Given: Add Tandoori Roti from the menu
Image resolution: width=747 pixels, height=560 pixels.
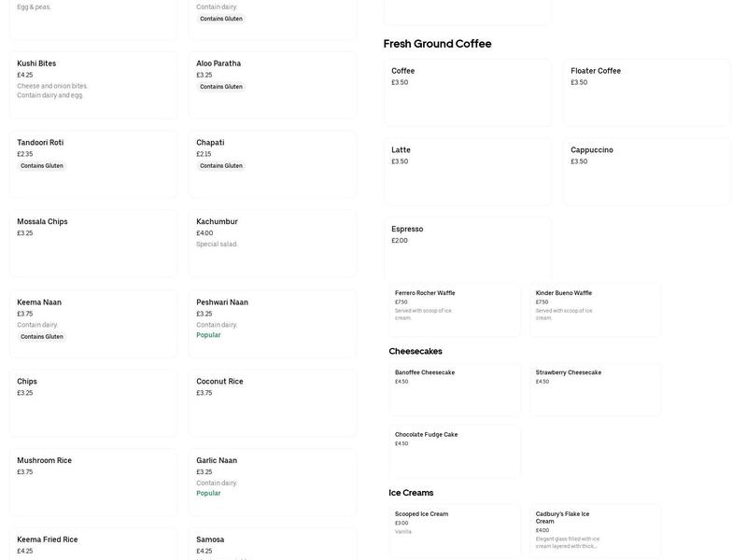Looking at the screenshot, I should (93, 163).
